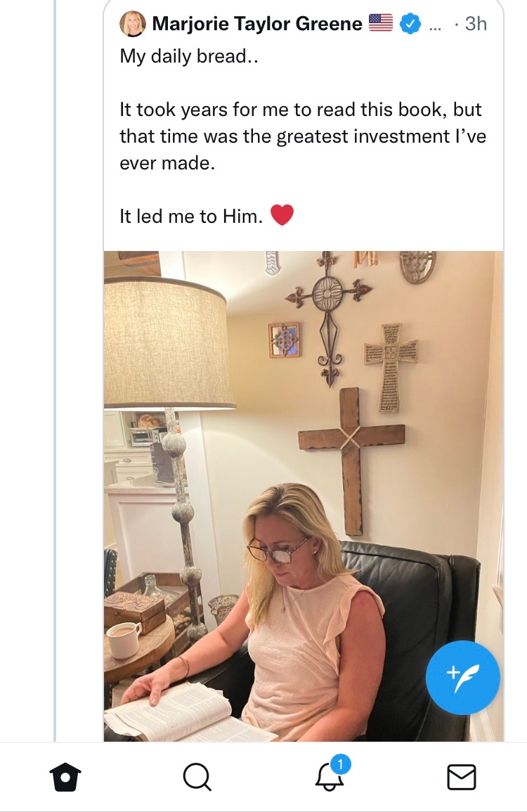Tap the author's profile avatar
The height and width of the screenshot is (812, 527).
133,25
